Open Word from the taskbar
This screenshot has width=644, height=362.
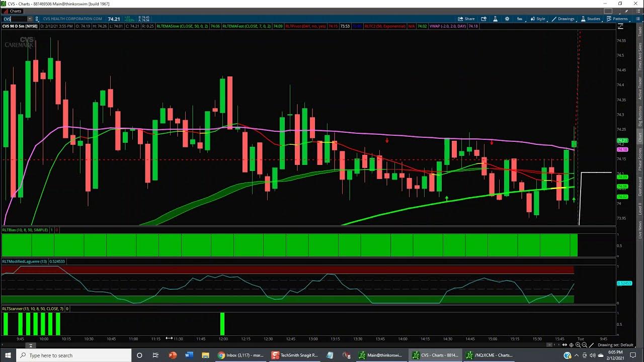click(x=189, y=355)
